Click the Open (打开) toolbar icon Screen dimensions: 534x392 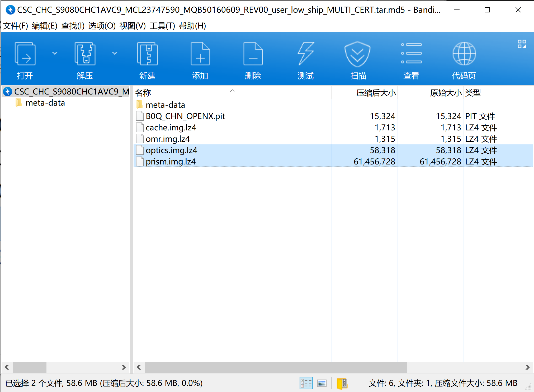pos(25,54)
